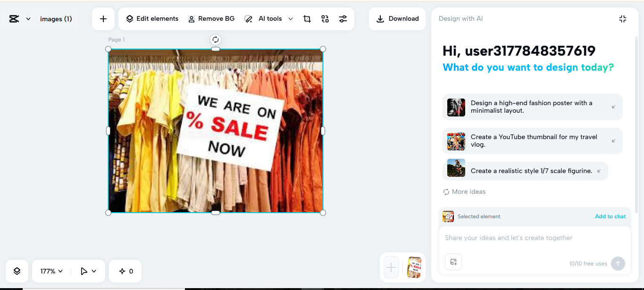Screen dimensions: 644x290
Task: Click the sparkle credits 0 button
Action: 125,271
